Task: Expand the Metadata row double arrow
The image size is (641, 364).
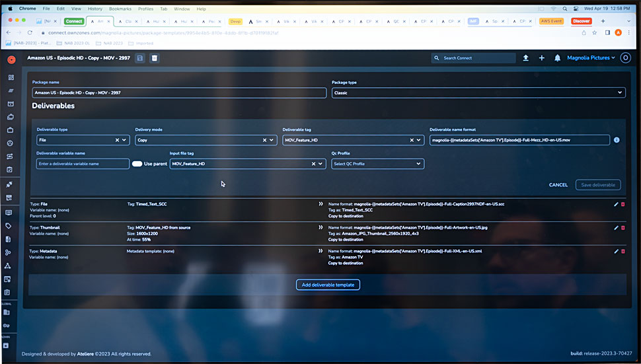Action: click(321, 251)
